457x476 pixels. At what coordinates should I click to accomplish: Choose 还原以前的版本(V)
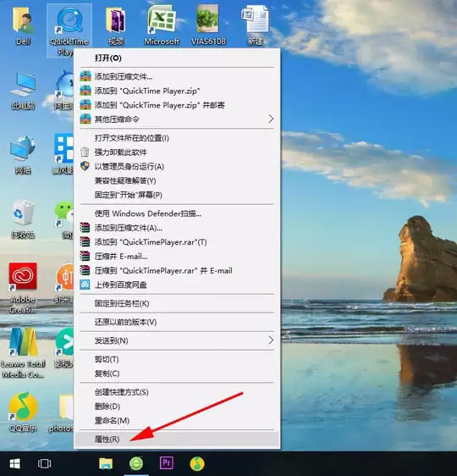click(177, 322)
